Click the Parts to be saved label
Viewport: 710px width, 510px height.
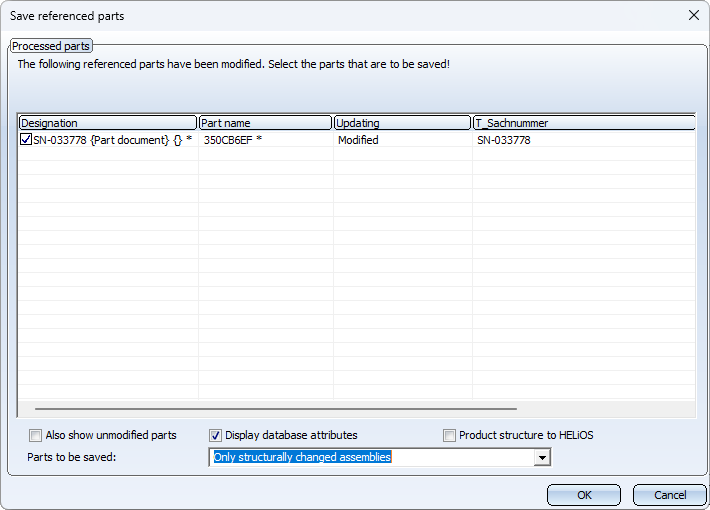coord(72,457)
